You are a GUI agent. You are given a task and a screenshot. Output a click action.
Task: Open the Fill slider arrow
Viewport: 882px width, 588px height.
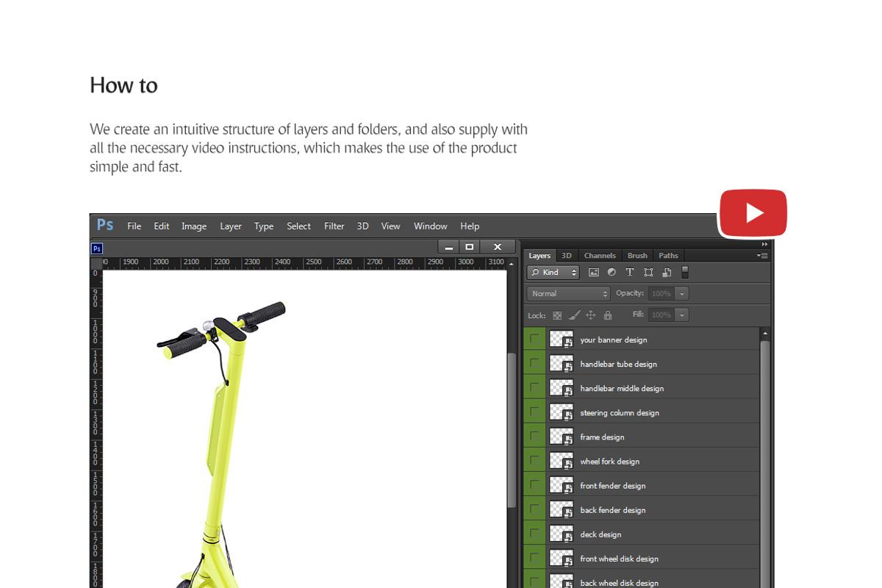pyautogui.click(x=682, y=315)
